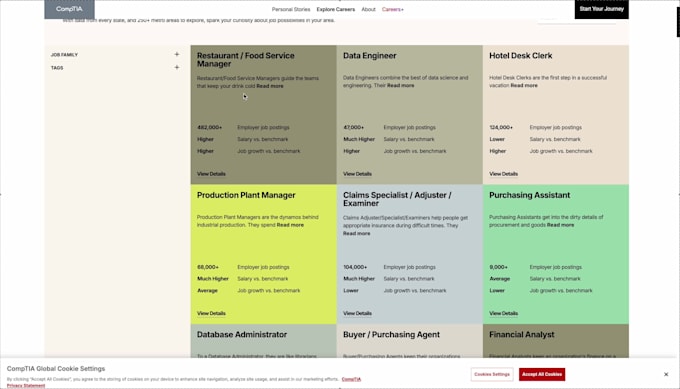Open the Data Engineer card title
Screen dimensions: 680x389
point(369,56)
